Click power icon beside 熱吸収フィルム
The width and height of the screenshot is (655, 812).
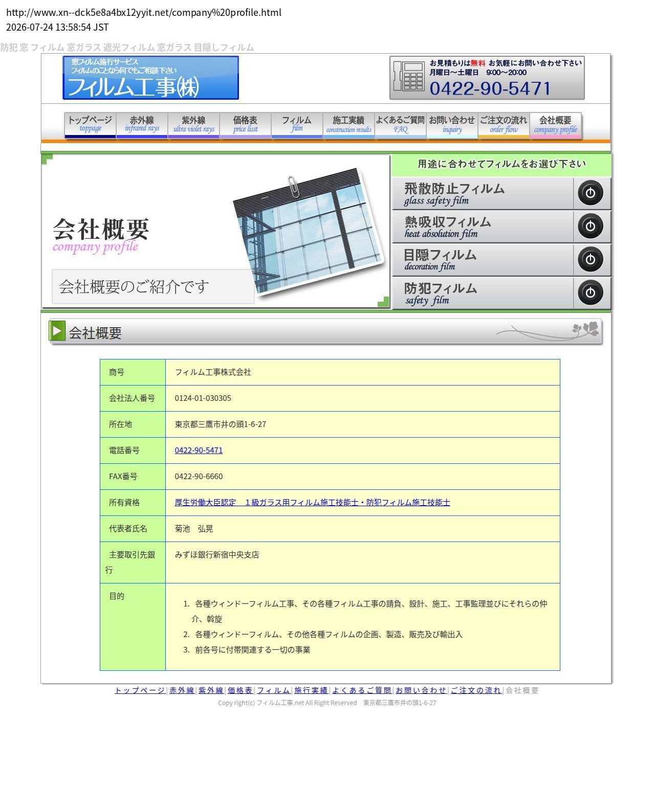click(590, 226)
